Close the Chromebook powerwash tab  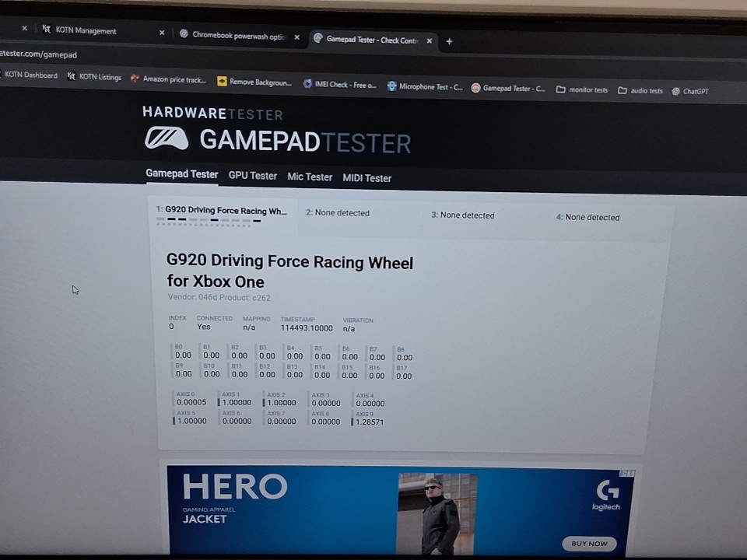[x=296, y=37]
